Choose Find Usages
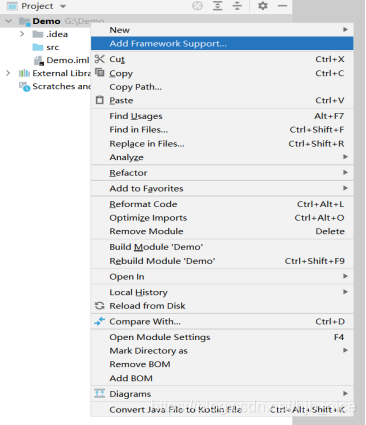Image resolution: width=366 pixels, height=425 pixels. click(222, 116)
